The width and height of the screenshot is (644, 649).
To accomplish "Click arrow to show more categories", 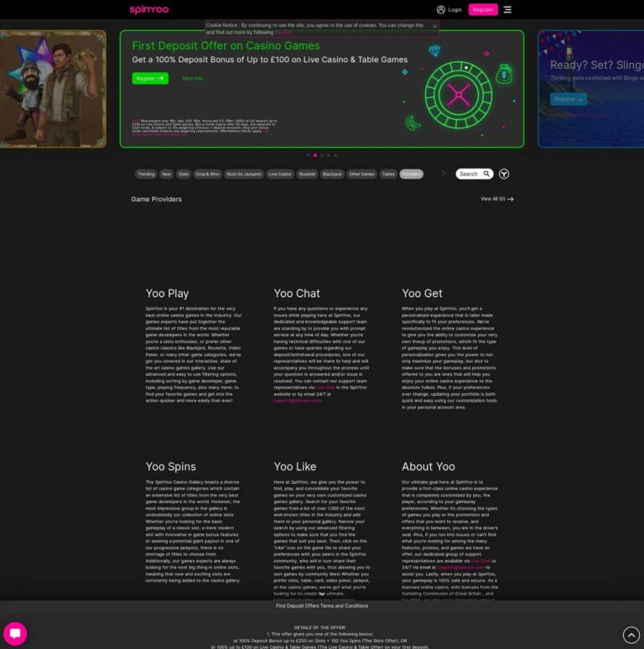I will pyautogui.click(x=443, y=174).
